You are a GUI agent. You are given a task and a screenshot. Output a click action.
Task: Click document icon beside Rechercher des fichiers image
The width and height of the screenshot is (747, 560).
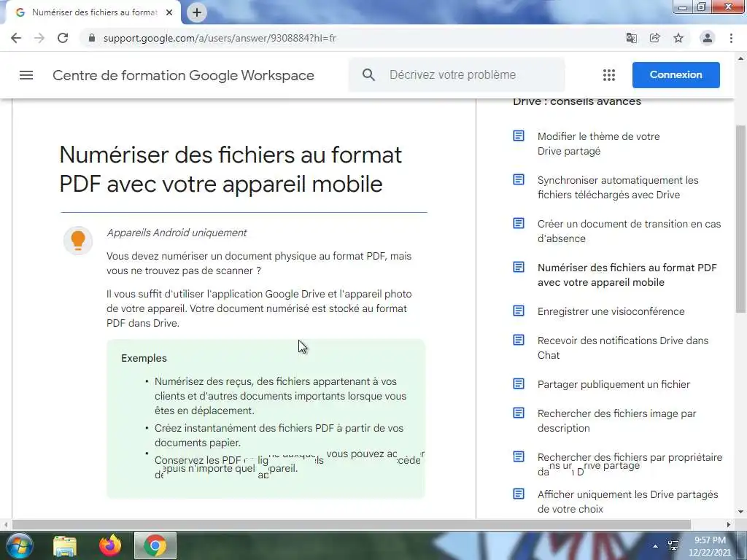pyautogui.click(x=519, y=413)
